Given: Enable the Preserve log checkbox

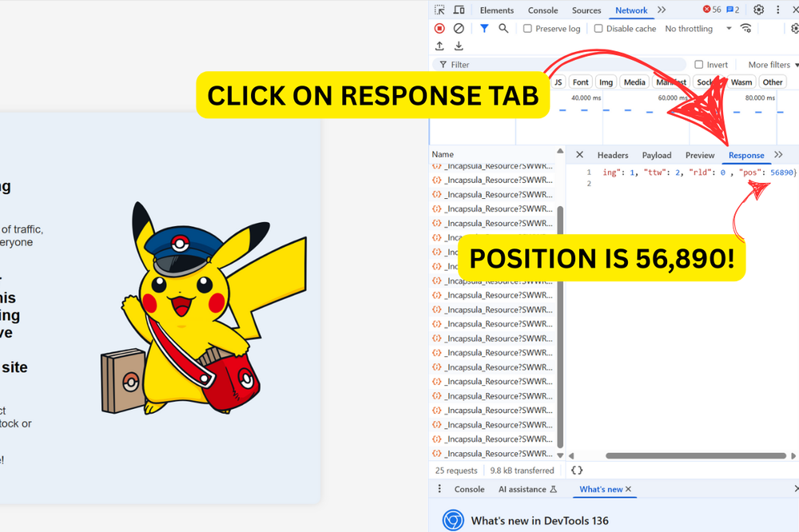Looking at the screenshot, I should tap(527, 29).
